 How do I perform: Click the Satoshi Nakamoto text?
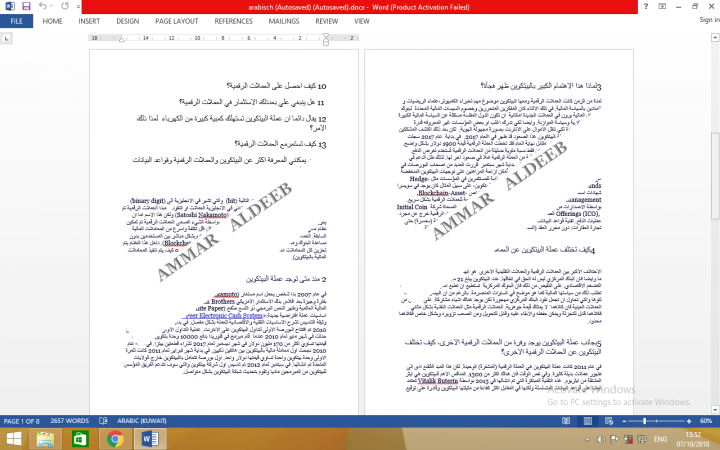tap(201, 214)
